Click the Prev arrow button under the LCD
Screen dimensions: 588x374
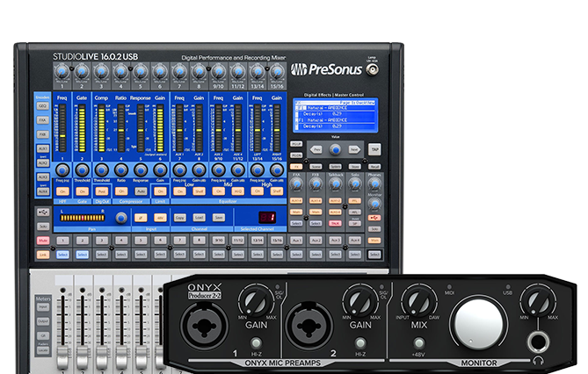317,149
